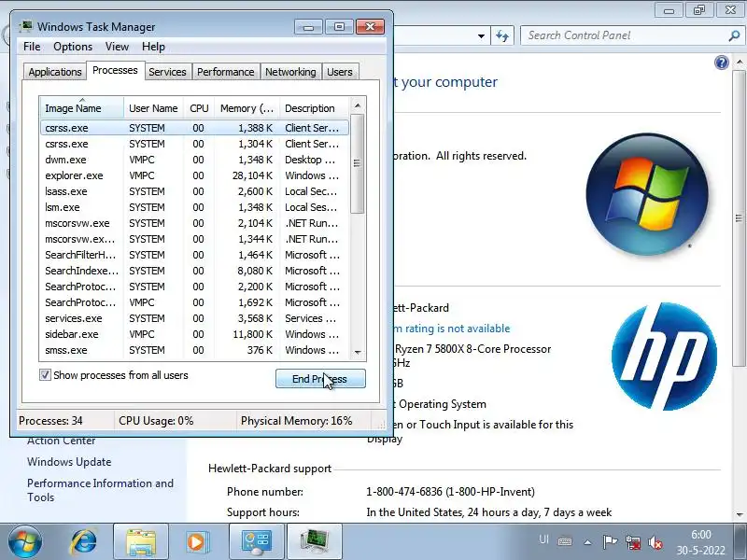Open the File menu in Task Manager
Image resolution: width=747 pixels, height=560 pixels.
pos(32,47)
